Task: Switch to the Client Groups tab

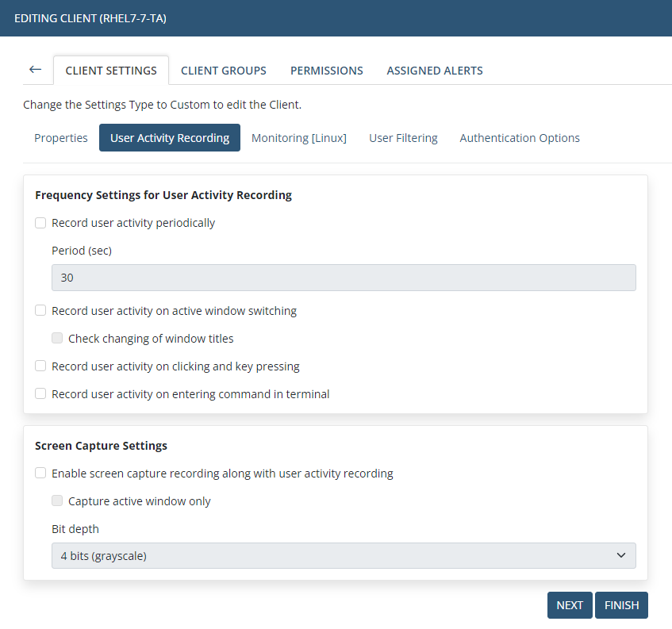Action: [223, 71]
